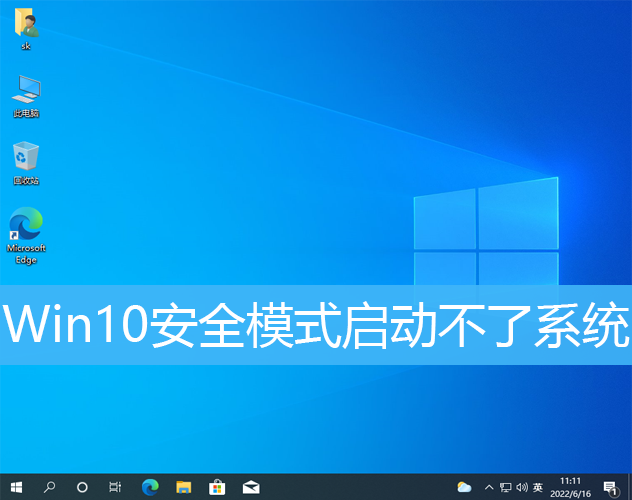Click the taskbar search magnifier icon
The image size is (632, 500).
coord(50,487)
